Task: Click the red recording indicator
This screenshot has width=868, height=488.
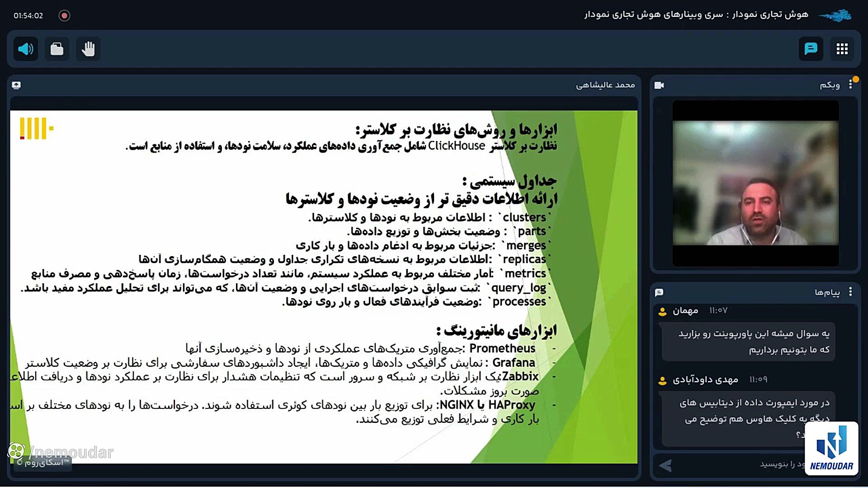Action: coord(64,16)
